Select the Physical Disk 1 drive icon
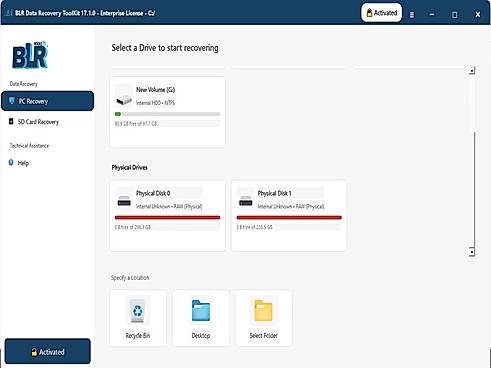491x368 pixels. click(x=246, y=200)
